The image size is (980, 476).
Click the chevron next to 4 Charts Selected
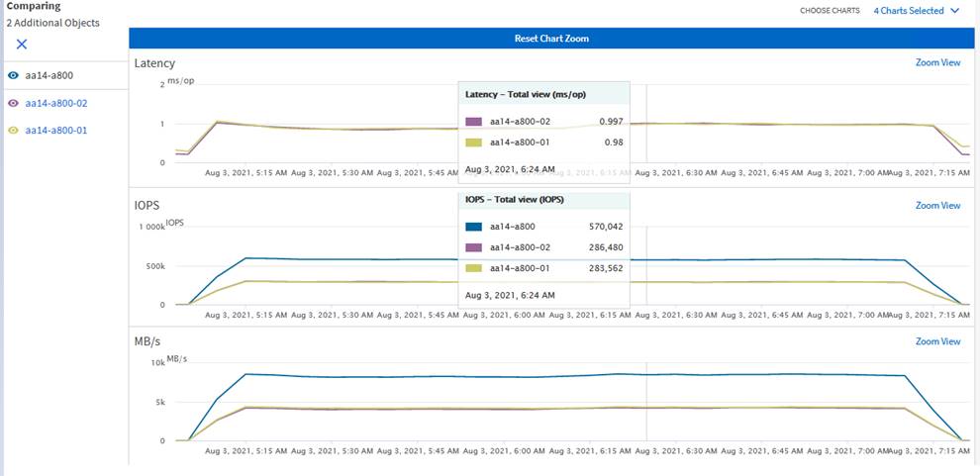953,11
